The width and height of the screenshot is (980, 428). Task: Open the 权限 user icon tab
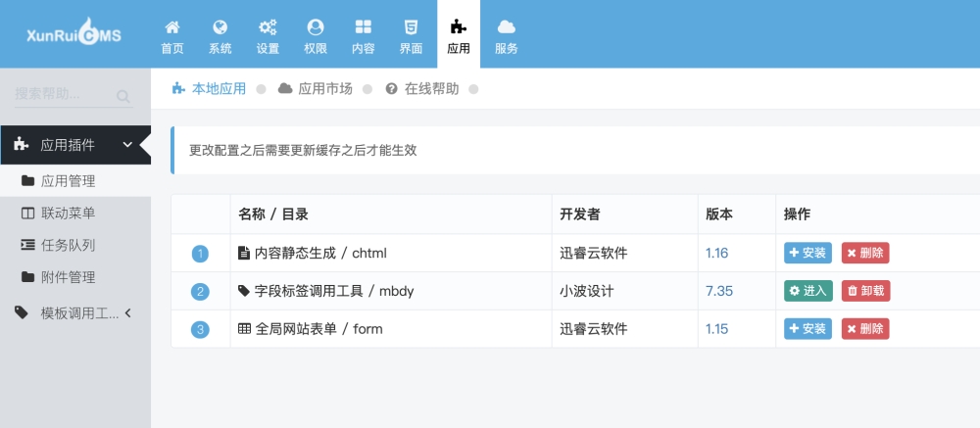316,36
